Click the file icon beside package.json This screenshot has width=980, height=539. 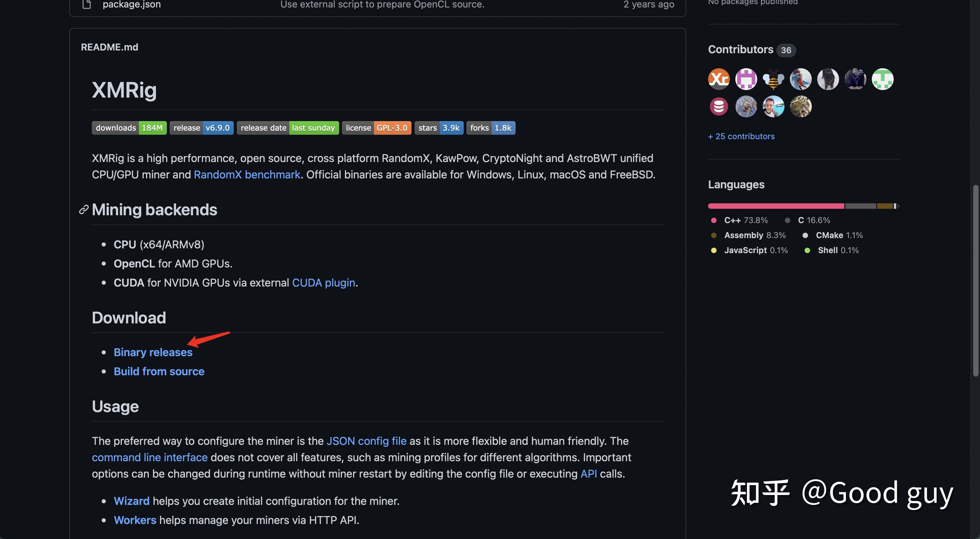[x=87, y=4]
